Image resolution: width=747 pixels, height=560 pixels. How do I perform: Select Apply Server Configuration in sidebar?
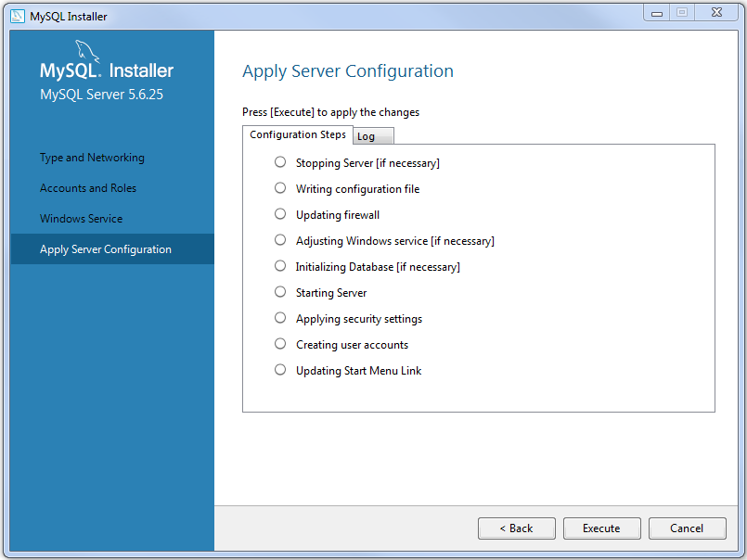click(x=112, y=249)
